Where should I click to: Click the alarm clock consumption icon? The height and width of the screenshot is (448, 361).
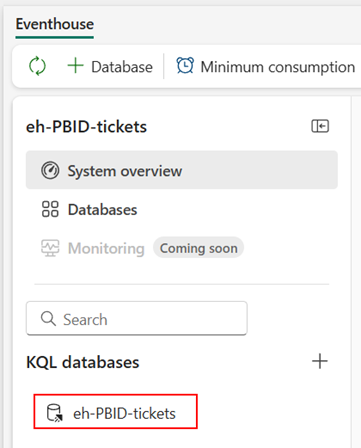point(185,66)
